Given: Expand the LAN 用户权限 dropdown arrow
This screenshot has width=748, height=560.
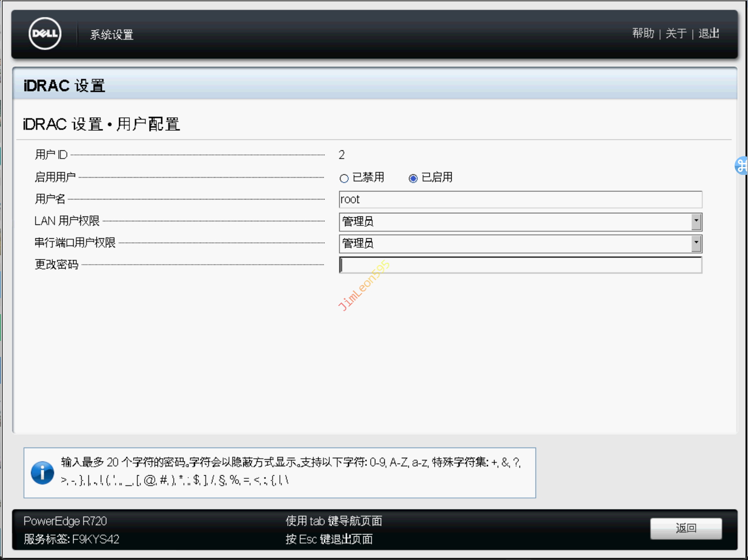Looking at the screenshot, I should pyautogui.click(x=696, y=222).
